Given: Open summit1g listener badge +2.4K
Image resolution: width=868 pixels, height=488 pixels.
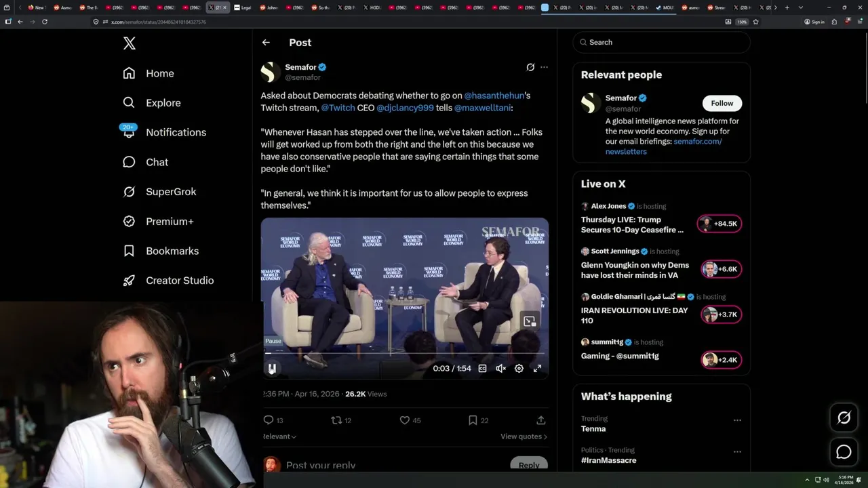Looking at the screenshot, I should pos(722,360).
